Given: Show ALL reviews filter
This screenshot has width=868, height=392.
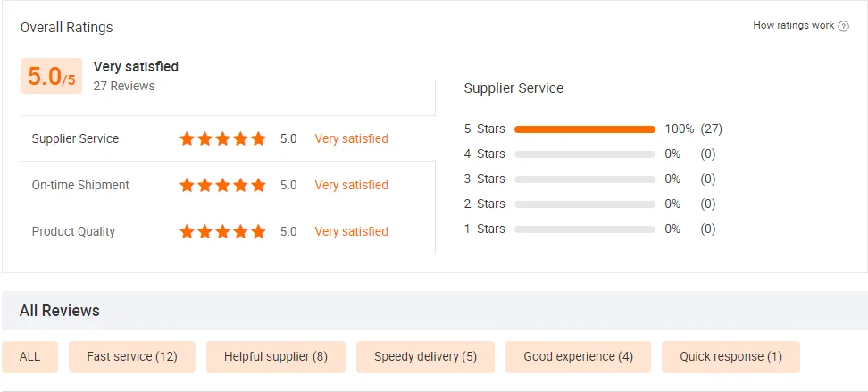Looking at the screenshot, I should pos(30,356).
